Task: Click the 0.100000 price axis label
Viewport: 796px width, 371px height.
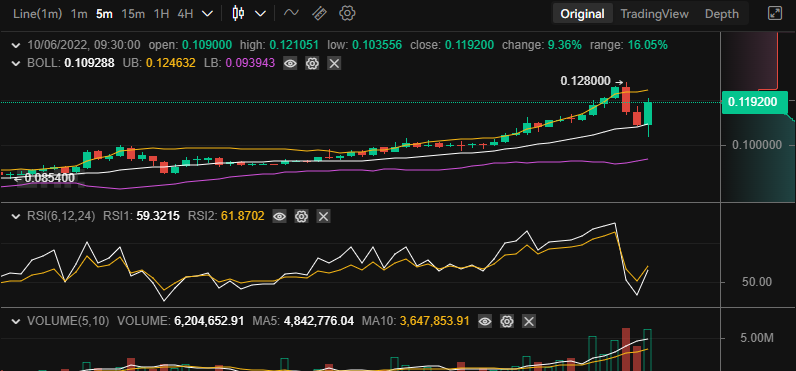Action: point(757,146)
